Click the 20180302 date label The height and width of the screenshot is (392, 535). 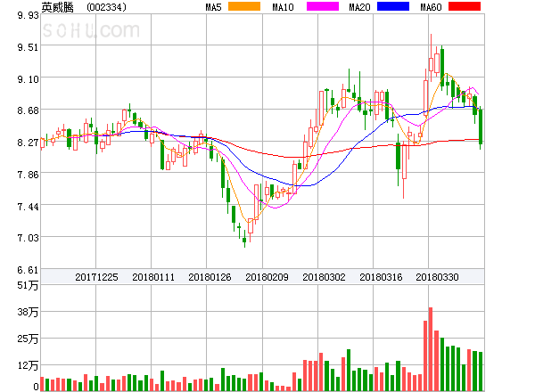click(324, 277)
